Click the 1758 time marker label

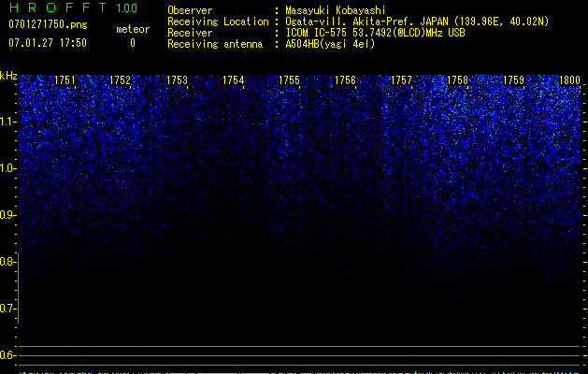click(457, 80)
